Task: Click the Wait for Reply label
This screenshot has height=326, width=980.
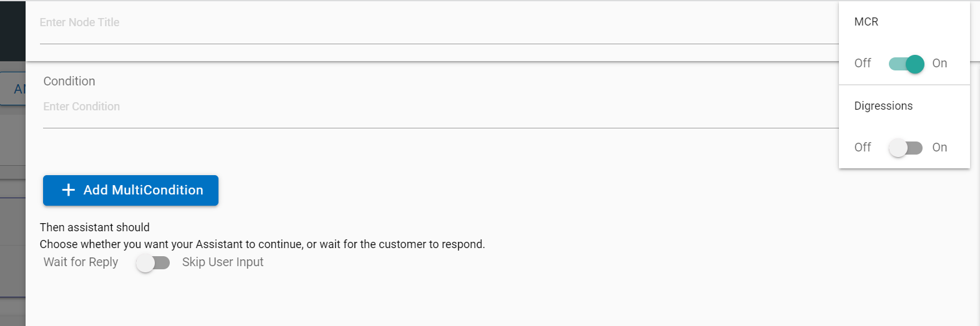Action: click(x=81, y=262)
